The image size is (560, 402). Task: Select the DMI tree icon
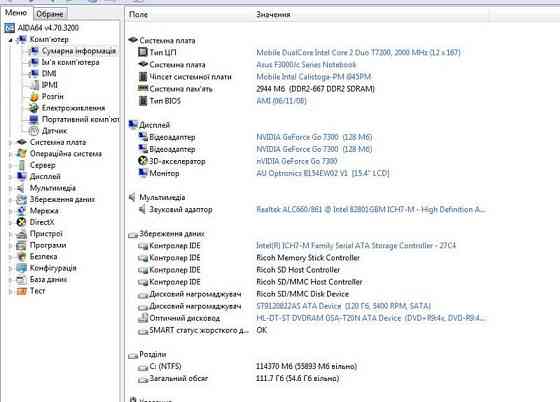[x=35, y=74]
